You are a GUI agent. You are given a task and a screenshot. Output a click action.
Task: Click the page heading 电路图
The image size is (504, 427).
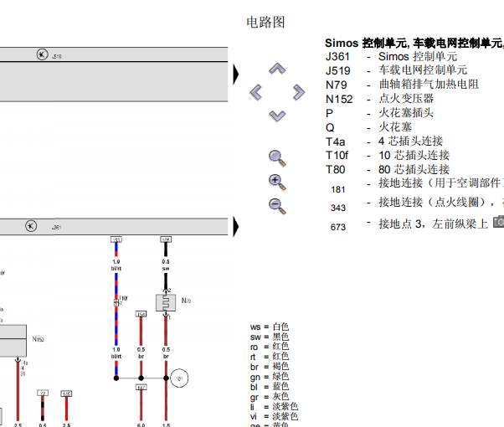tap(265, 22)
